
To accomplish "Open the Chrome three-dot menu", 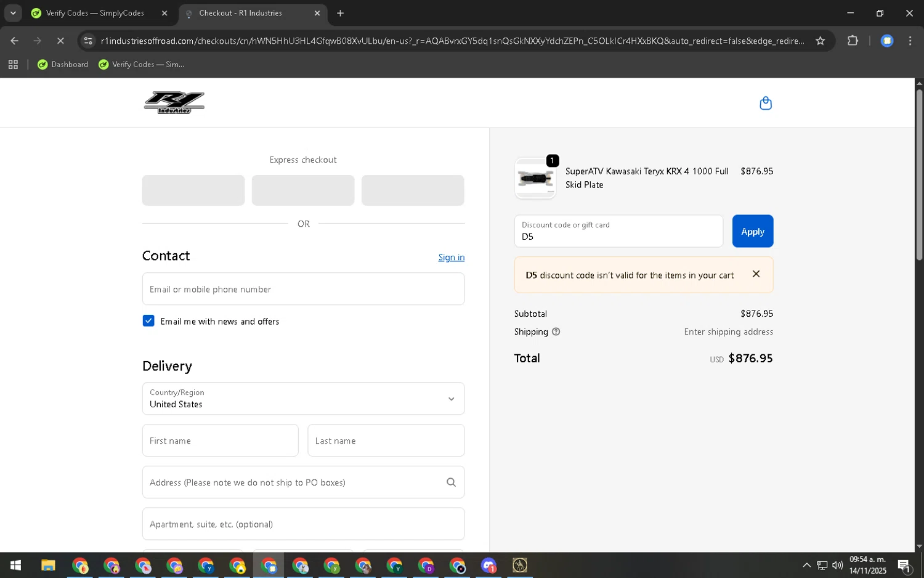I will pyautogui.click(x=910, y=41).
